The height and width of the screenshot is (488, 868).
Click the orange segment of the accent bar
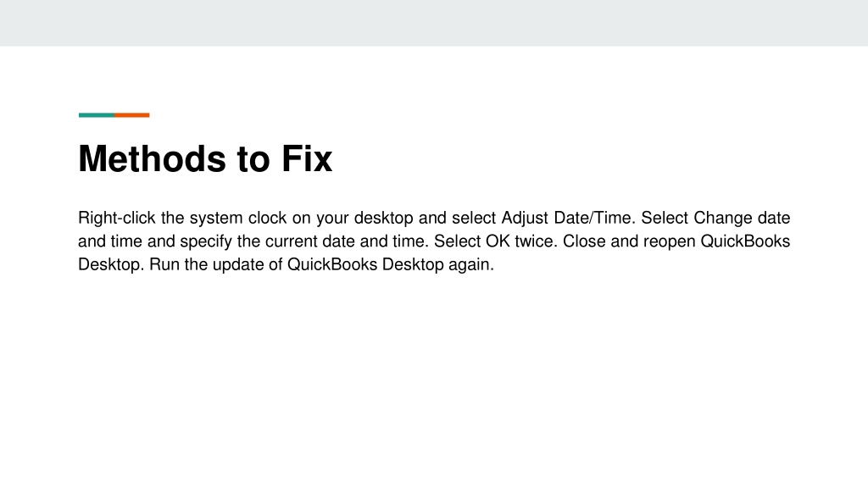coord(132,115)
